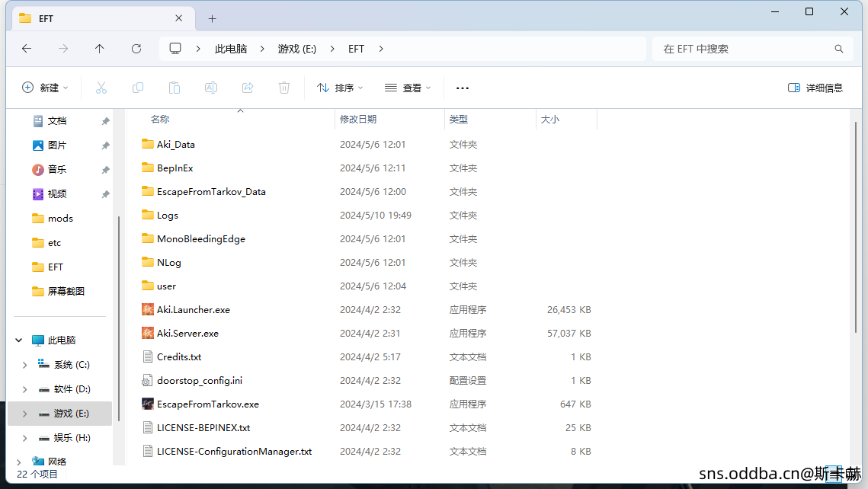The height and width of the screenshot is (489, 868).
Task: Click 游戏 (E:) in the address breadcrumb
Action: coord(297,49)
